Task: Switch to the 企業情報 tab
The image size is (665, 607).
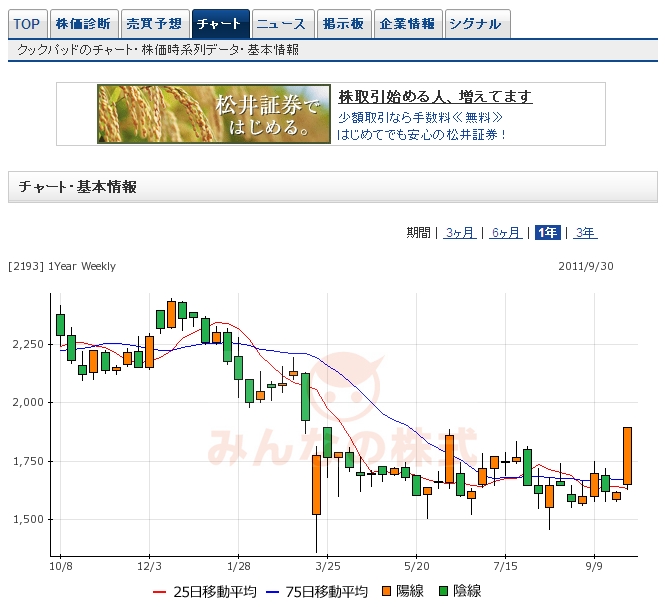Action: click(x=407, y=24)
